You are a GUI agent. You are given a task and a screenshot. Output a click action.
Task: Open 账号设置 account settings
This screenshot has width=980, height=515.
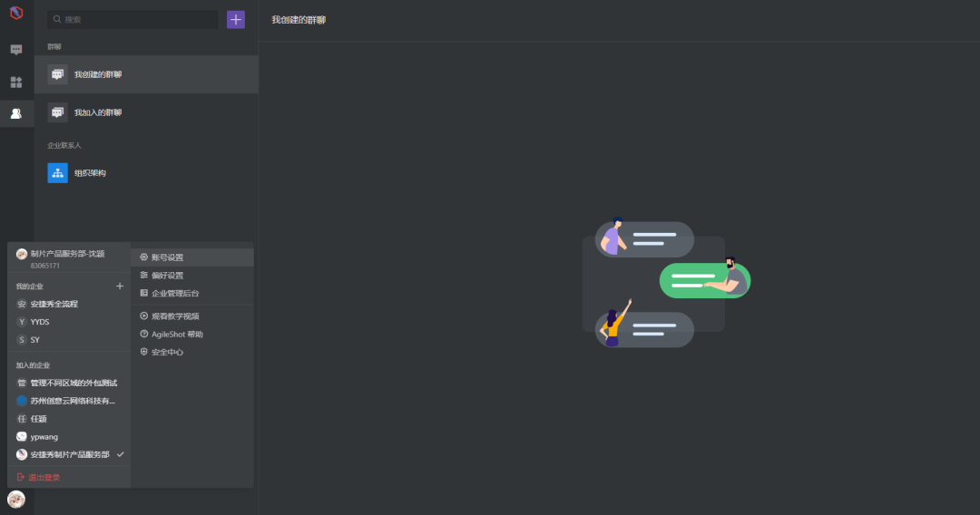tap(167, 257)
